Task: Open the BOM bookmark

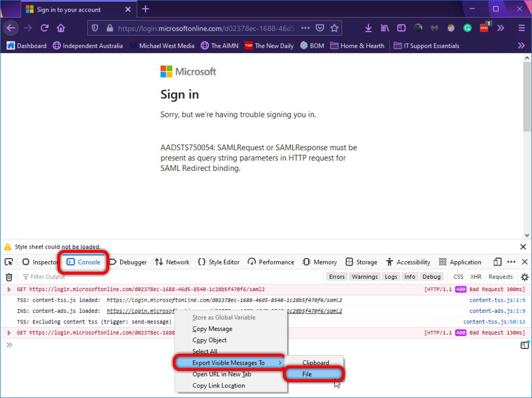Action: click(312, 45)
